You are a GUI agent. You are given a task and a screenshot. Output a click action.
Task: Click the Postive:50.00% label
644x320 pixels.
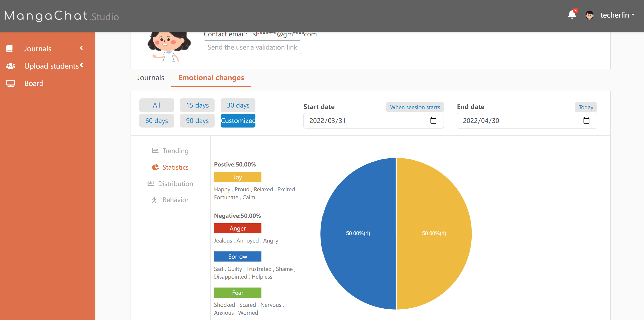click(235, 164)
